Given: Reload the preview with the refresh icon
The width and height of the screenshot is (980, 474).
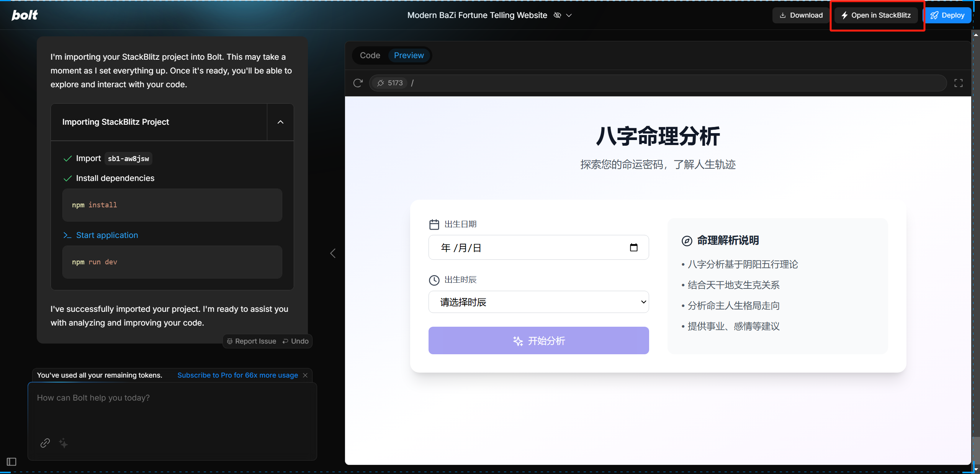Looking at the screenshot, I should pos(357,83).
